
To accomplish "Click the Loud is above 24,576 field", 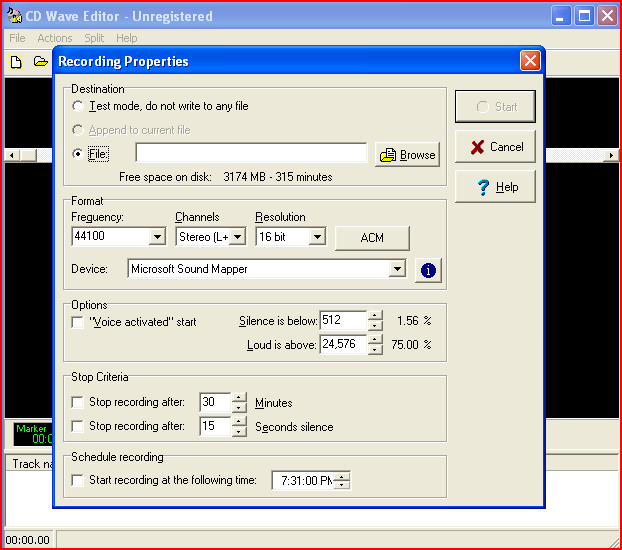I will [x=343, y=344].
